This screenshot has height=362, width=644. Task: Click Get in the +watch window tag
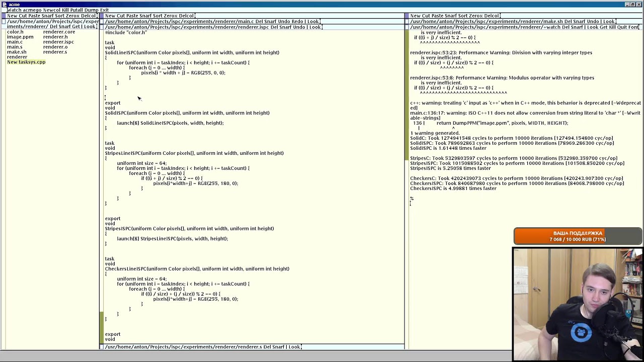(604, 27)
